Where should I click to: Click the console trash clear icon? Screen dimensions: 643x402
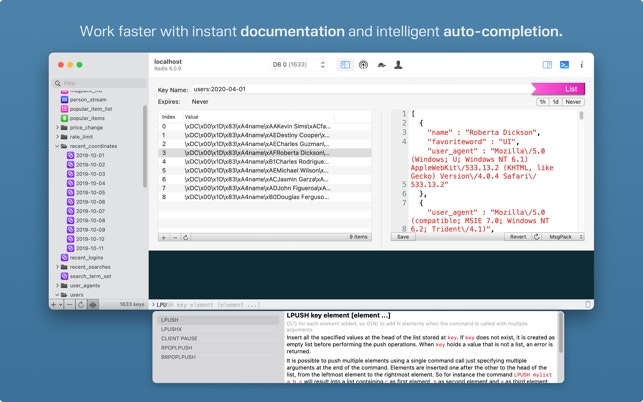point(588,304)
